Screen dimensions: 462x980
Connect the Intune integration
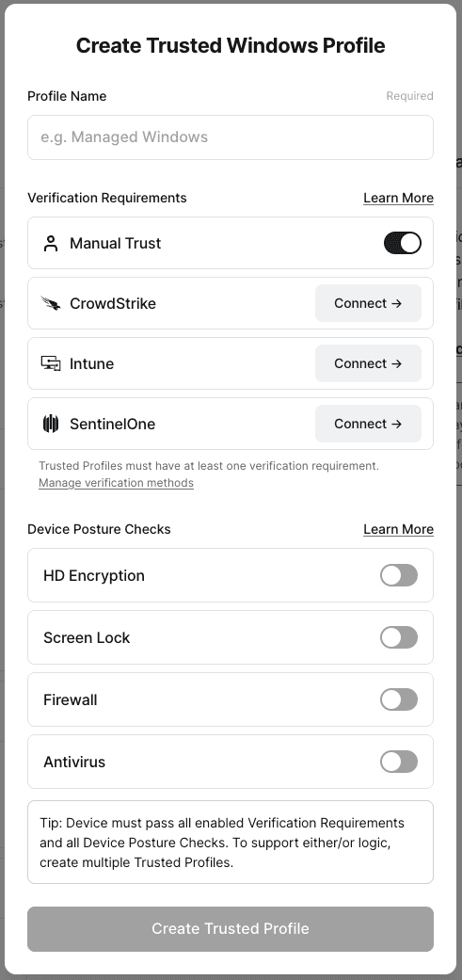(x=368, y=363)
